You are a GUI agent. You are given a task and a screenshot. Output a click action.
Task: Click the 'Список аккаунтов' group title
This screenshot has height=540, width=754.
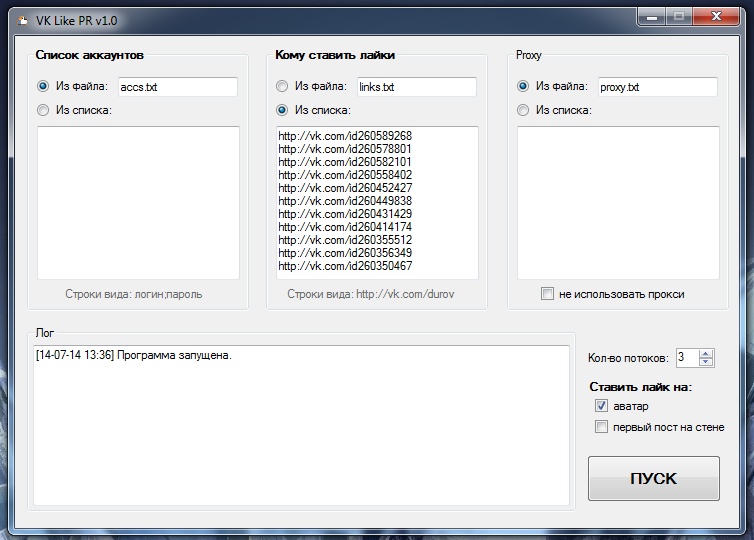[89, 55]
